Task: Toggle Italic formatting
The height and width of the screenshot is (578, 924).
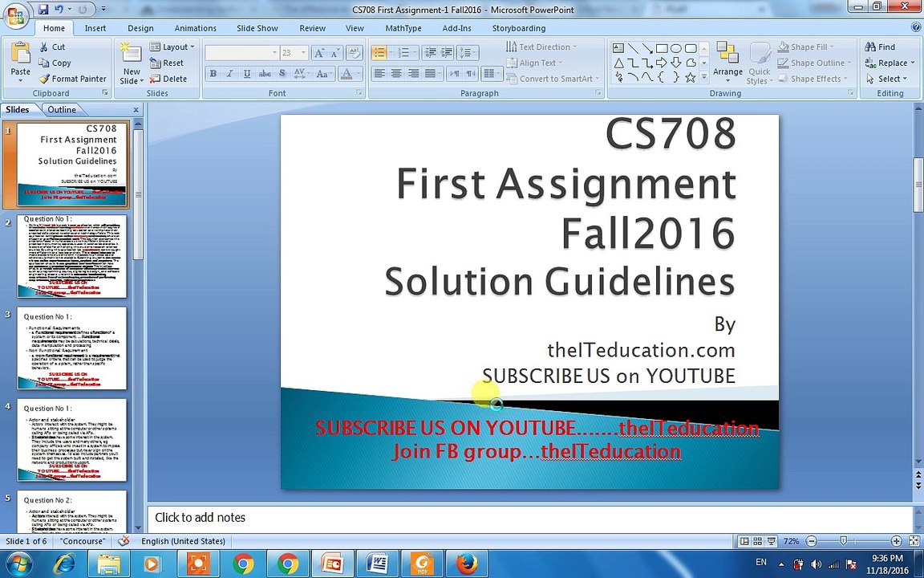Action: [x=230, y=74]
